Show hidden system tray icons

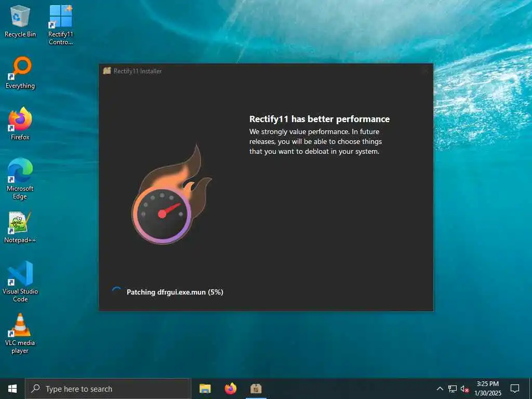click(440, 389)
